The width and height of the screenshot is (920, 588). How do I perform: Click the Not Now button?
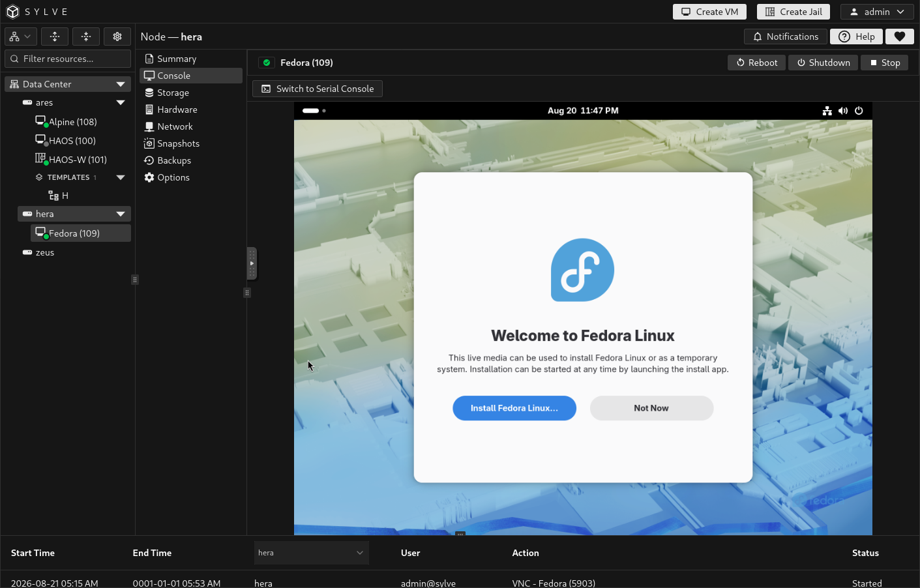tap(651, 408)
